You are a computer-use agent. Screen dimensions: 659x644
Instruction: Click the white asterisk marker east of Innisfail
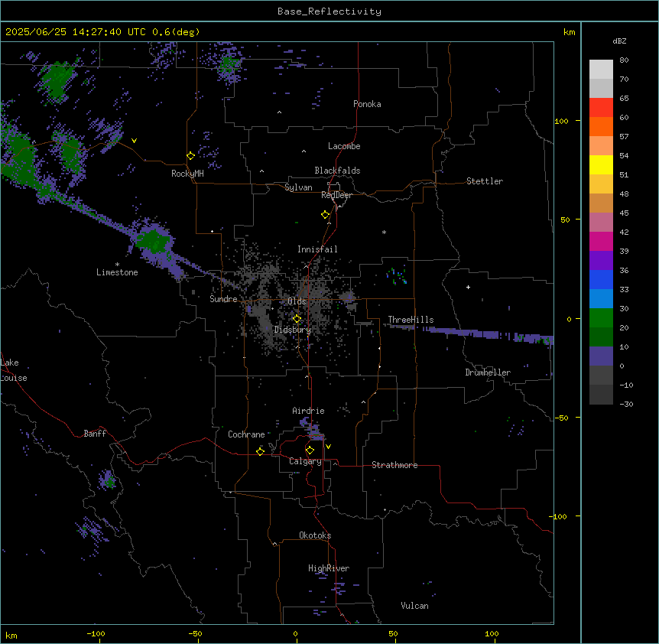coord(384,232)
